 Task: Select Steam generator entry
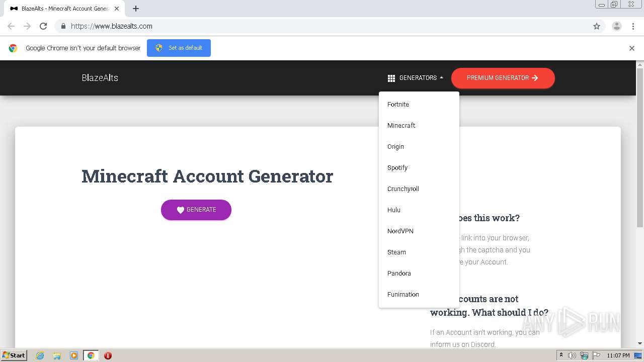tap(419, 252)
